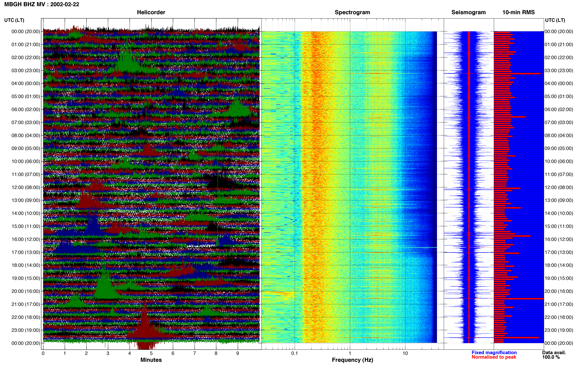Click the left '19:00 (15:00)' time label
Screen dimensions: 588x368
coord(26,278)
